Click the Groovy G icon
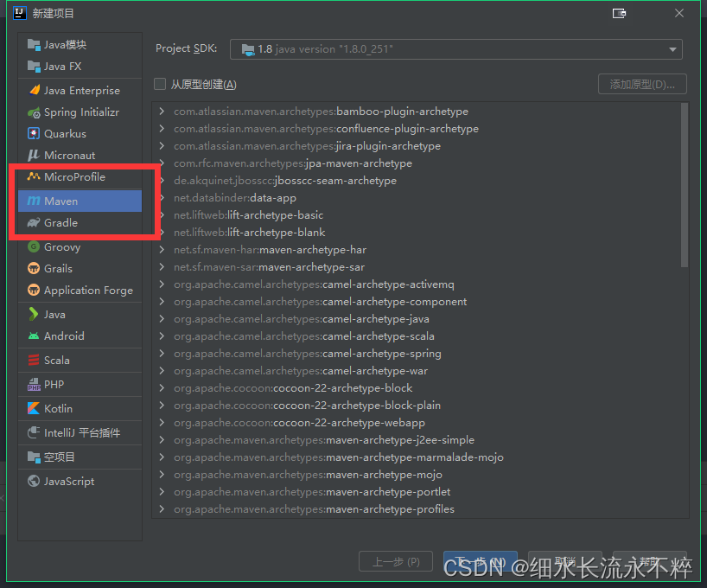Viewport: 707px width, 588px height. [34, 246]
